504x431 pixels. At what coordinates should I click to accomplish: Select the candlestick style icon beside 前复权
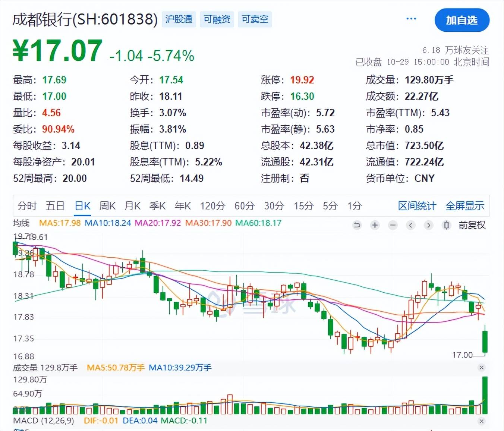coord(446,225)
